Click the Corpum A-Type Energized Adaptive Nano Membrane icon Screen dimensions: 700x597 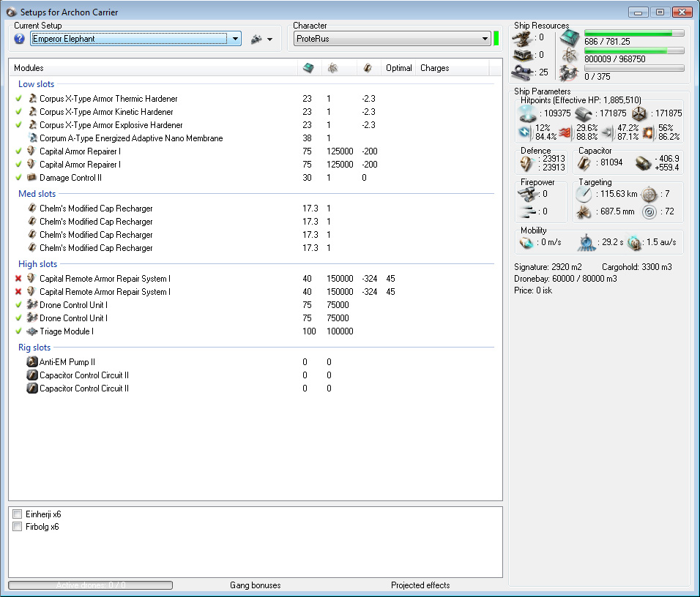tap(32, 138)
